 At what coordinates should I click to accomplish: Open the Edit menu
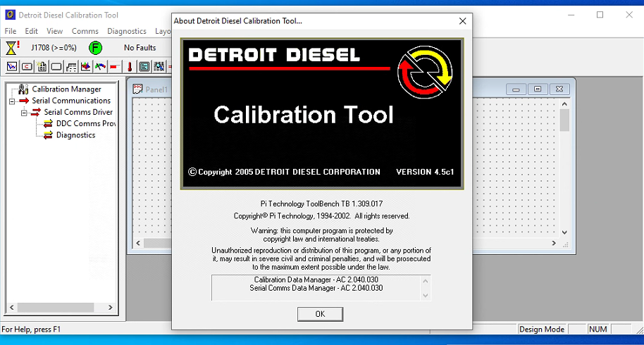31,31
